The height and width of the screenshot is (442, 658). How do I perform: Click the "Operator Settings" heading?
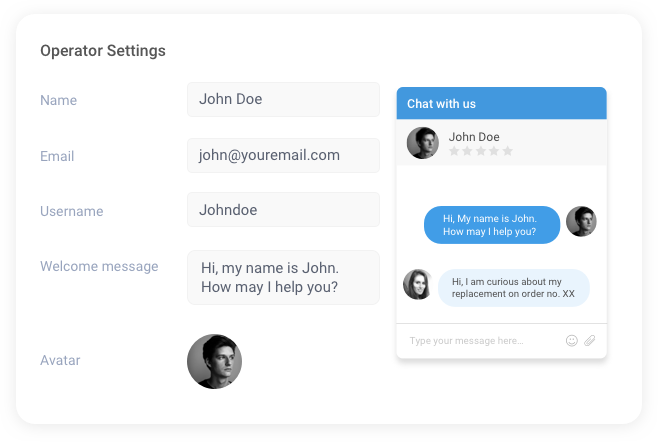tap(103, 51)
